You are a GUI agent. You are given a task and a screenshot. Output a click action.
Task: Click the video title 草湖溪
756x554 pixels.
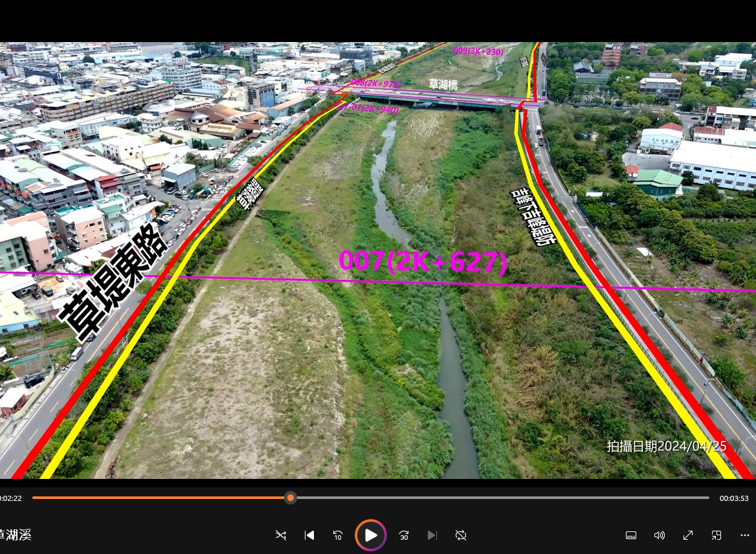(14, 535)
